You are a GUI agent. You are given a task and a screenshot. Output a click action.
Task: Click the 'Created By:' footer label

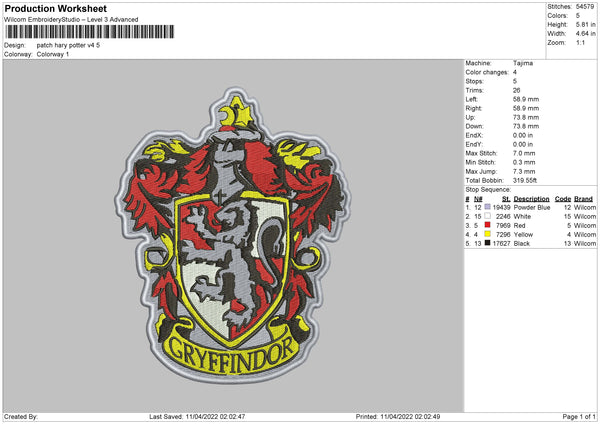coord(21,416)
